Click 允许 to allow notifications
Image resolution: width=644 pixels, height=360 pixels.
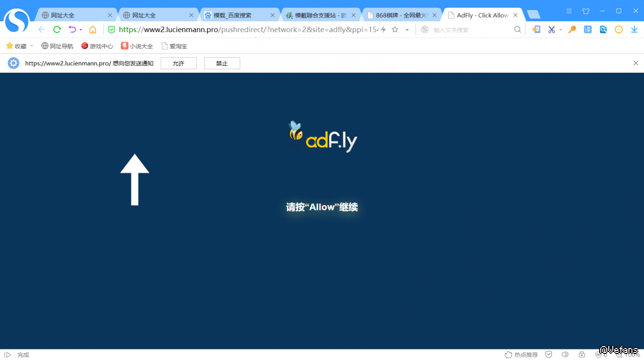pos(178,63)
